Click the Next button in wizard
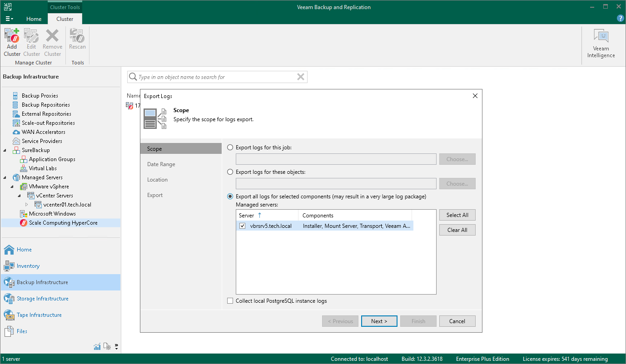Viewport: 626px width, 364px height. (x=379, y=321)
